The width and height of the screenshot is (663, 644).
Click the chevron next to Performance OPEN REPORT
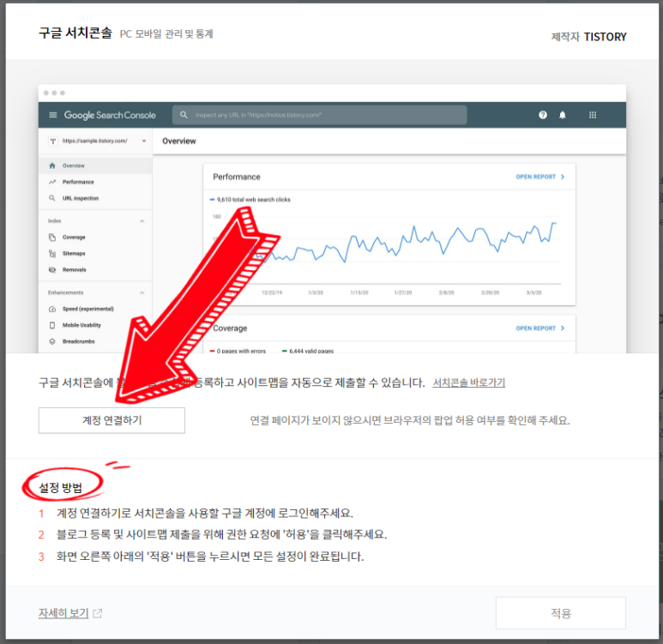coord(563,177)
